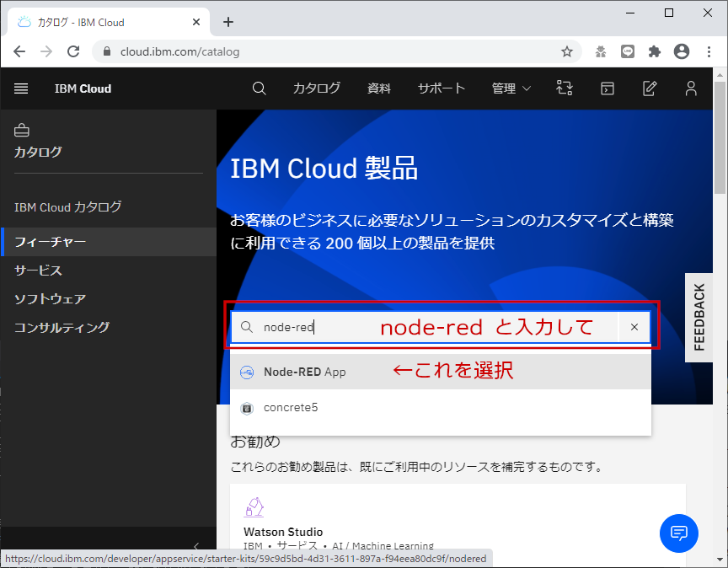Click the LINE extension icon in the toolbar
Screen dimensions: 728x568
pos(628,51)
